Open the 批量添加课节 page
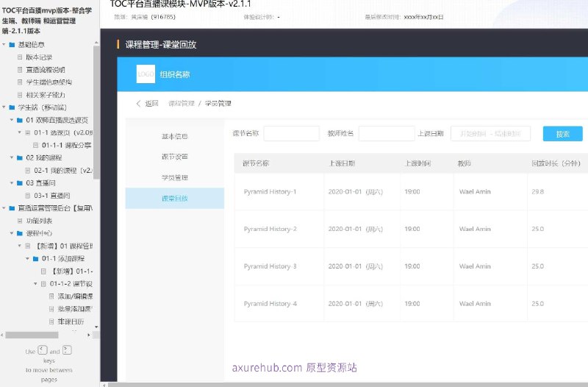 pyautogui.click(x=75, y=309)
